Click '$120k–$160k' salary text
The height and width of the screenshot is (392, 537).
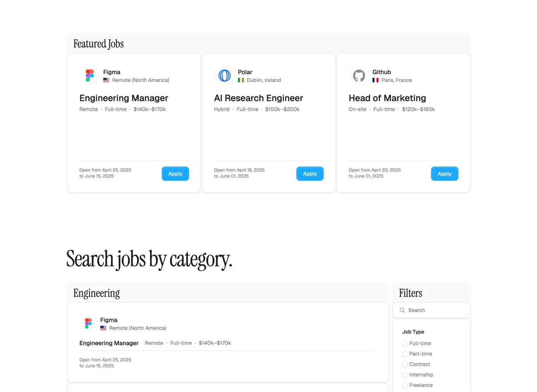pos(419,109)
